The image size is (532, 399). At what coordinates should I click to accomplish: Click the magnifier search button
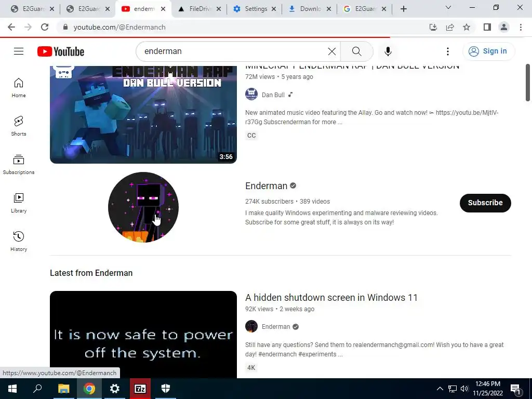tap(356, 51)
